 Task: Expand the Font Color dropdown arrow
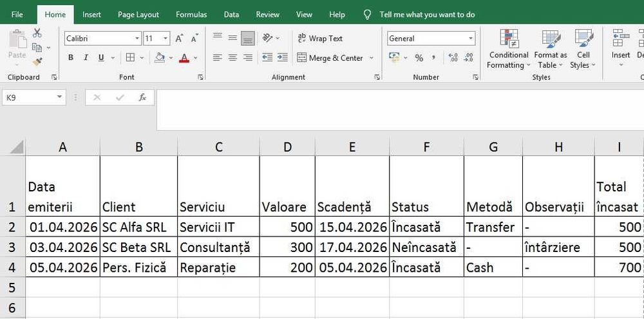196,57
